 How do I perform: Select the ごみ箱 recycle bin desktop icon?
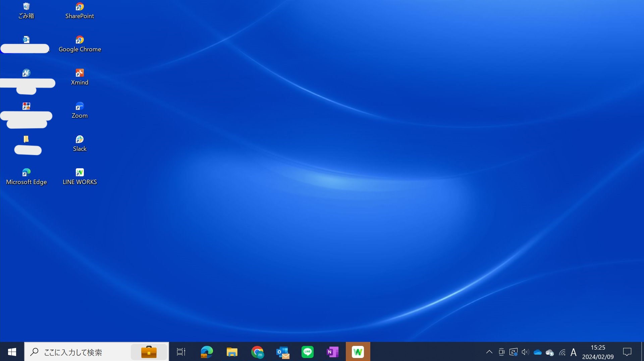point(26,11)
